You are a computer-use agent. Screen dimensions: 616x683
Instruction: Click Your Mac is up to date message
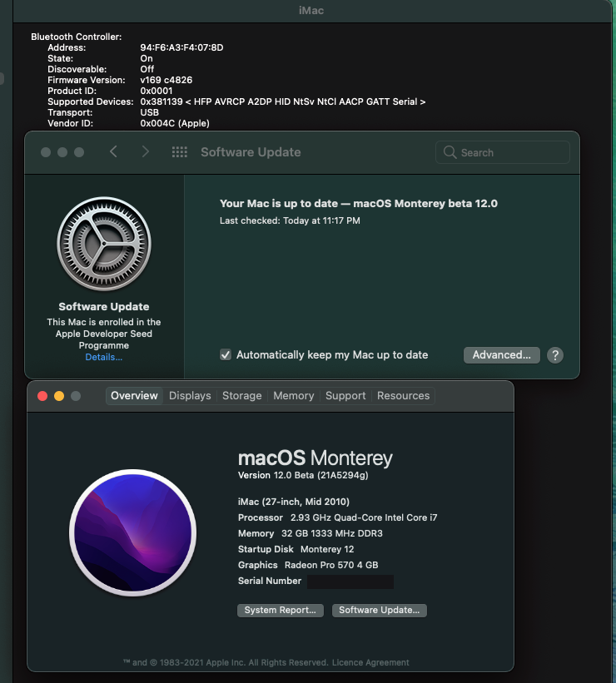point(358,204)
